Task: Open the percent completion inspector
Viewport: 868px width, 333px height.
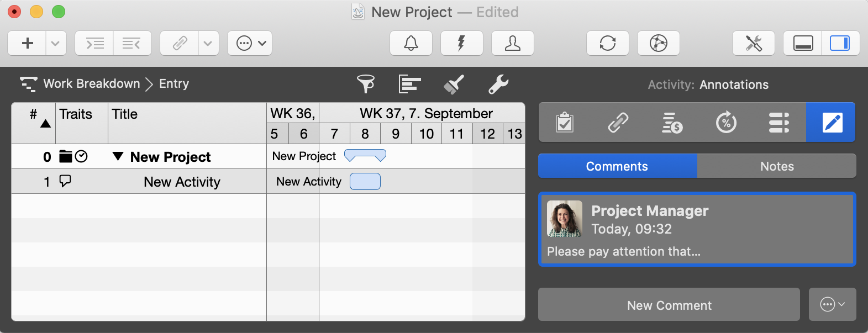Action: 726,122
